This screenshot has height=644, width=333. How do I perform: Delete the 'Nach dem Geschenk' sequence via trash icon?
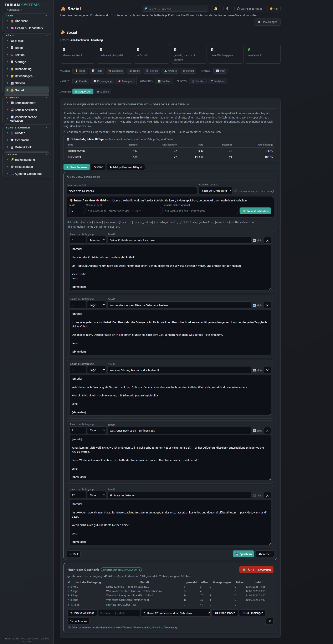coord(270,621)
